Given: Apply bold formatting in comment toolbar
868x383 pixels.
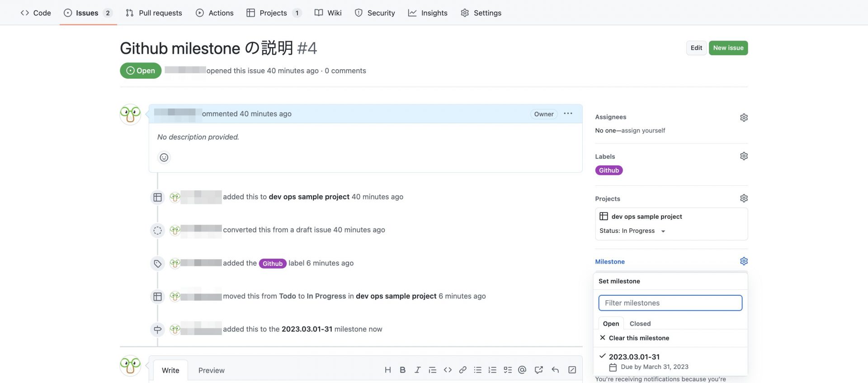Looking at the screenshot, I should pos(402,370).
